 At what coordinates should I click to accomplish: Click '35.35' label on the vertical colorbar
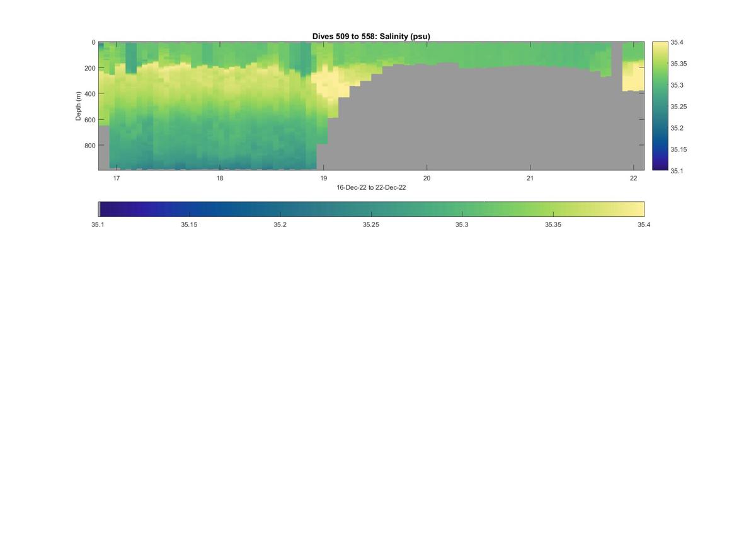tap(679, 64)
